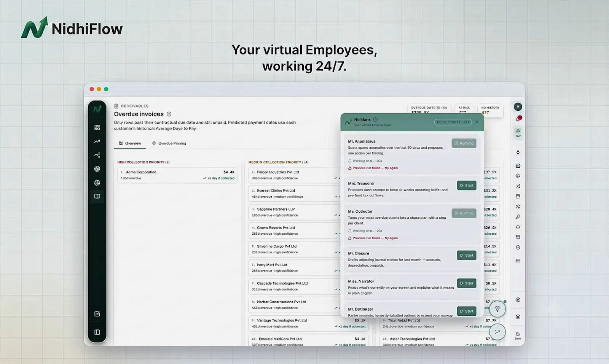Open the users icon in right rail

[518, 207]
